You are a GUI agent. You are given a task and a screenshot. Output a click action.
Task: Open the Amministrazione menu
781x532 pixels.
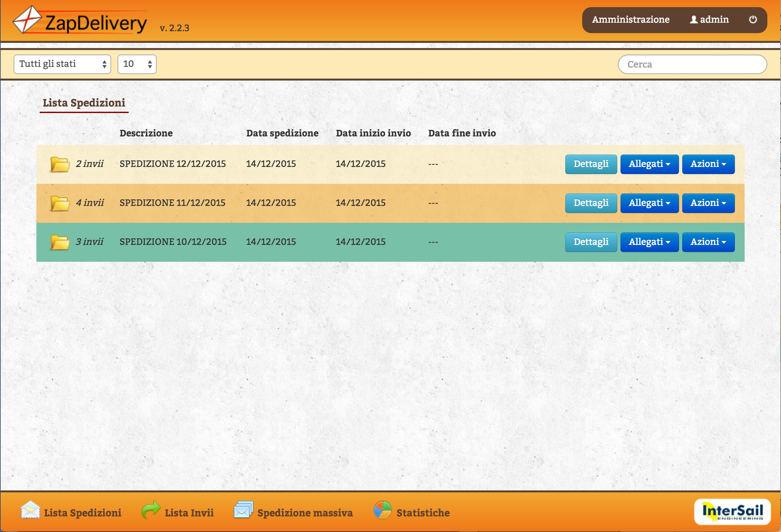pyautogui.click(x=631, y=19)
